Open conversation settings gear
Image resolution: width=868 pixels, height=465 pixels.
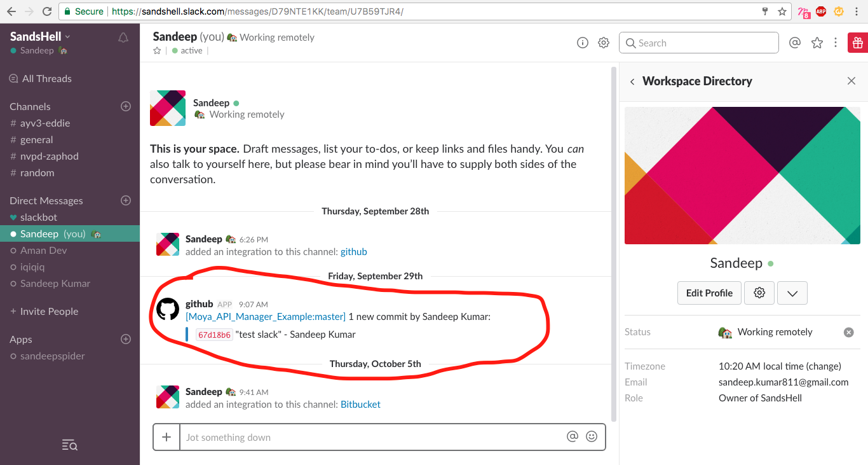pos(604,43)
